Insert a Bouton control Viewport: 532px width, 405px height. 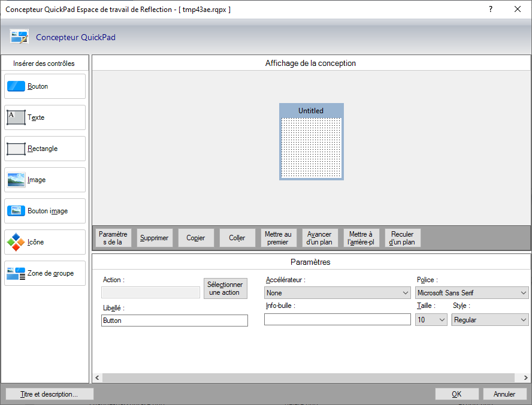coord(45,86)
